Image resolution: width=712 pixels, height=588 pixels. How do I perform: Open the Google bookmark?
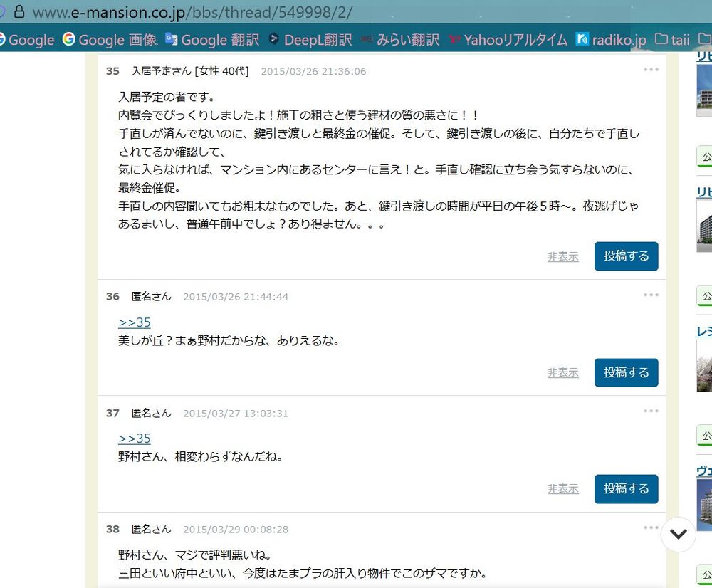click(27, 40)
